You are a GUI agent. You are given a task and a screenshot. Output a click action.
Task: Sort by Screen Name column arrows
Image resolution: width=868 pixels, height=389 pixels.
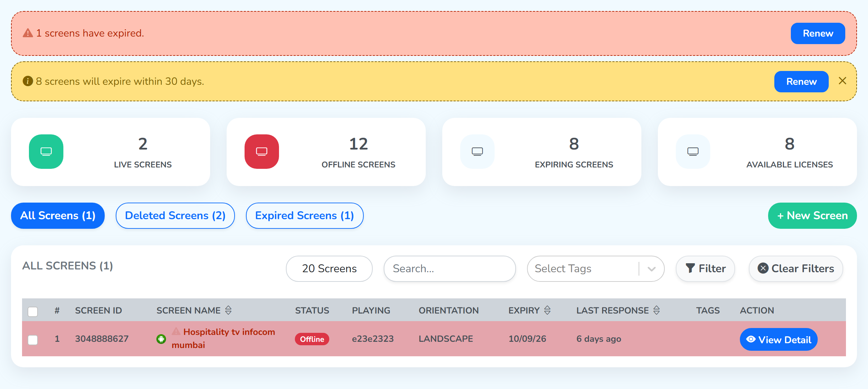point(228,310)
